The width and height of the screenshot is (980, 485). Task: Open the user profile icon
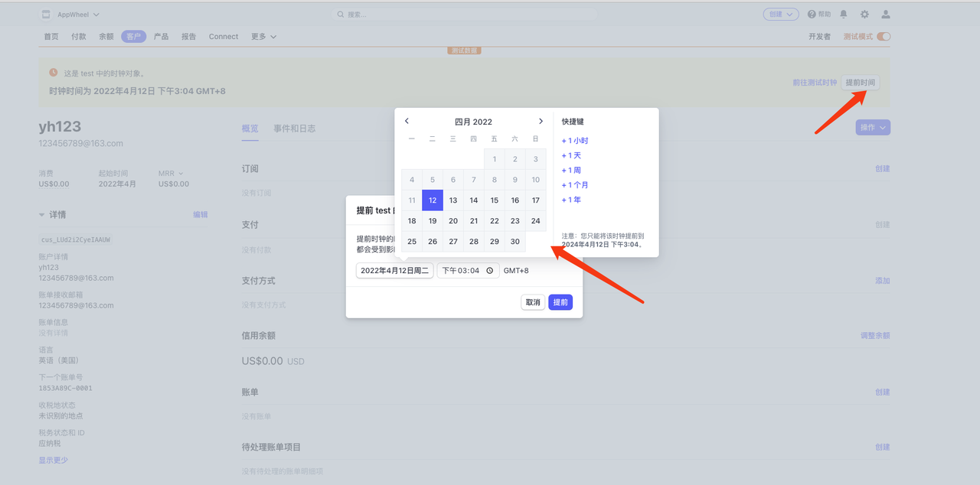pyautogui.click(x=886, y=15)
